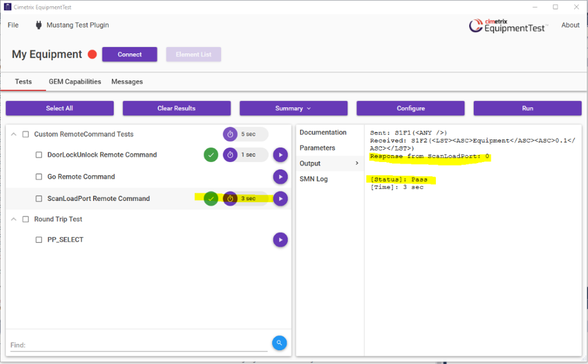Image resolution: width=588 pixels, height=364 pixels.
Task: Check the Go Remote Command checkbox
Action: coord(39,177)
